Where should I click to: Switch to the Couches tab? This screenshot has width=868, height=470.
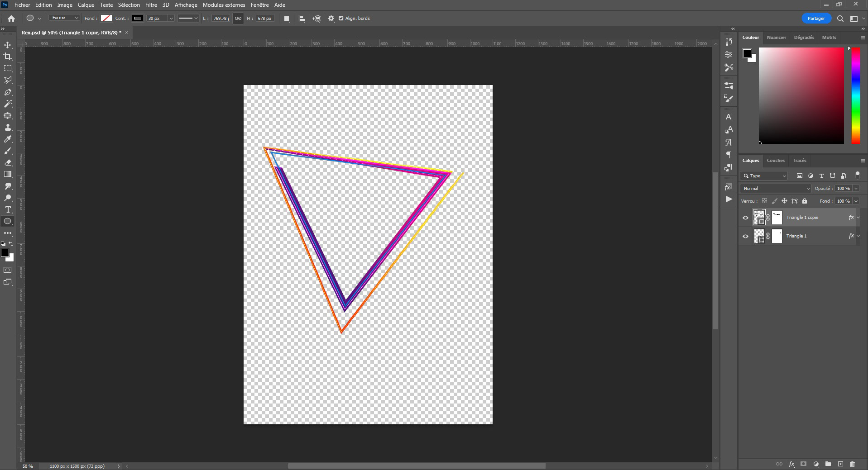tap(776, 161)
